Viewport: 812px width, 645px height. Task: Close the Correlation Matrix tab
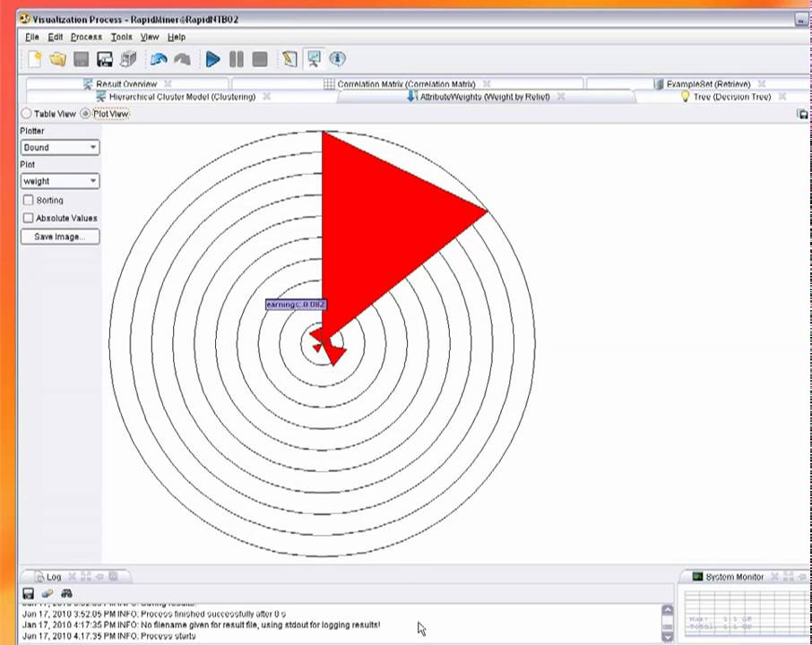click(487, 83)
